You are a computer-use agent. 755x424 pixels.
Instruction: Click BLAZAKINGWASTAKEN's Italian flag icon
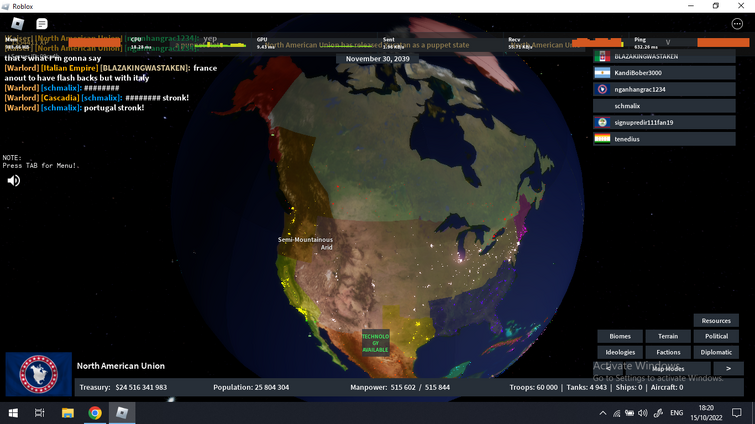point(602,56)
